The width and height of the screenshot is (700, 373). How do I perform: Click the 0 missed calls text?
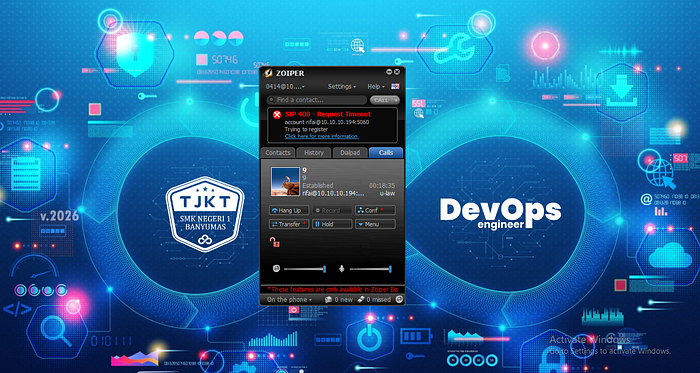[x=379, y=300]
